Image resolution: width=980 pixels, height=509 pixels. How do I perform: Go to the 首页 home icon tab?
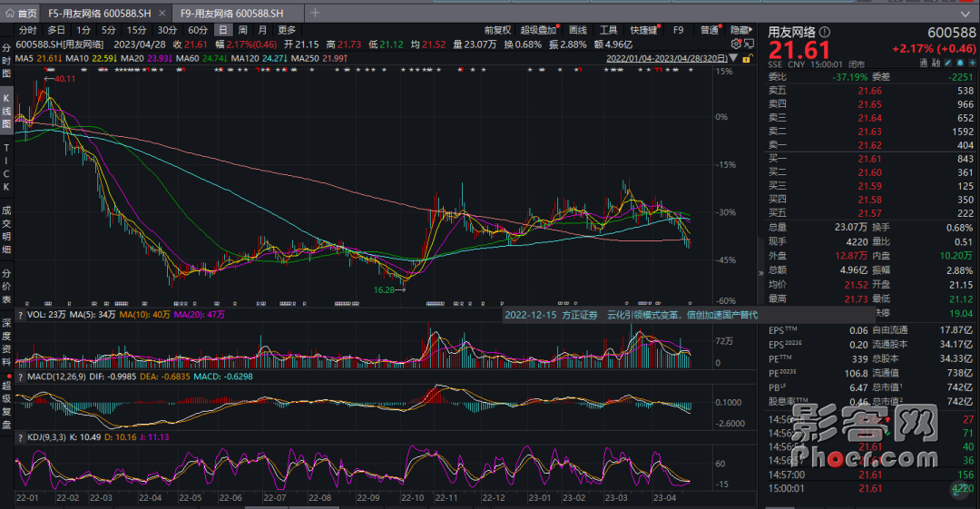pyautogui.click(x=22, y=13)
